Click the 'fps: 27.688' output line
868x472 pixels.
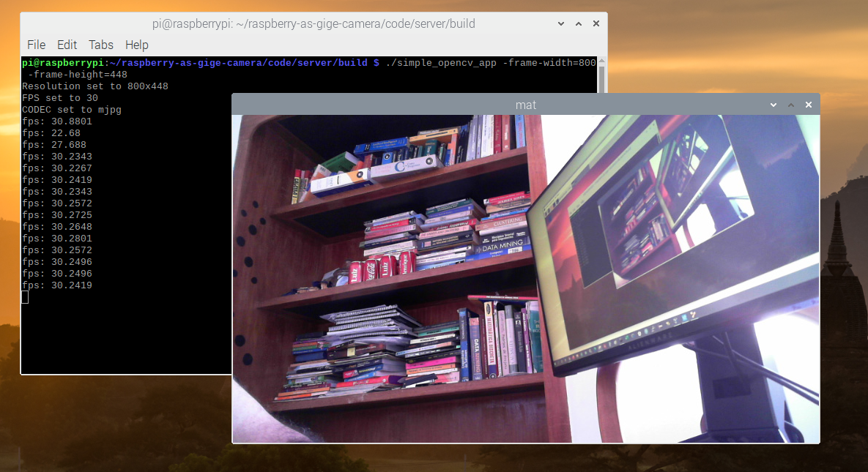(54, 144)
